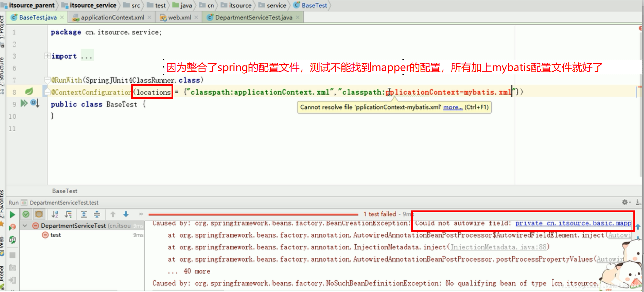
Task: Open itsource_service breadcrumb
Action: (x=89, y=5)
